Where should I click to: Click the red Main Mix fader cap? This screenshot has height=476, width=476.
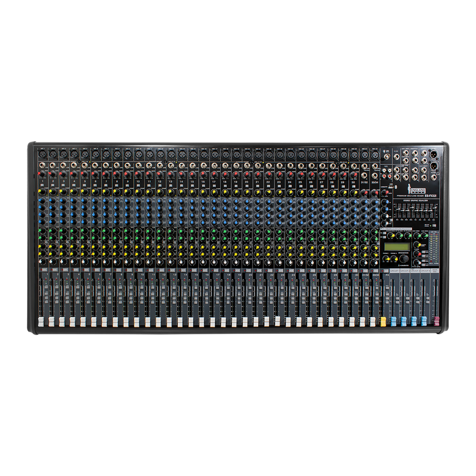click(436, 322)
